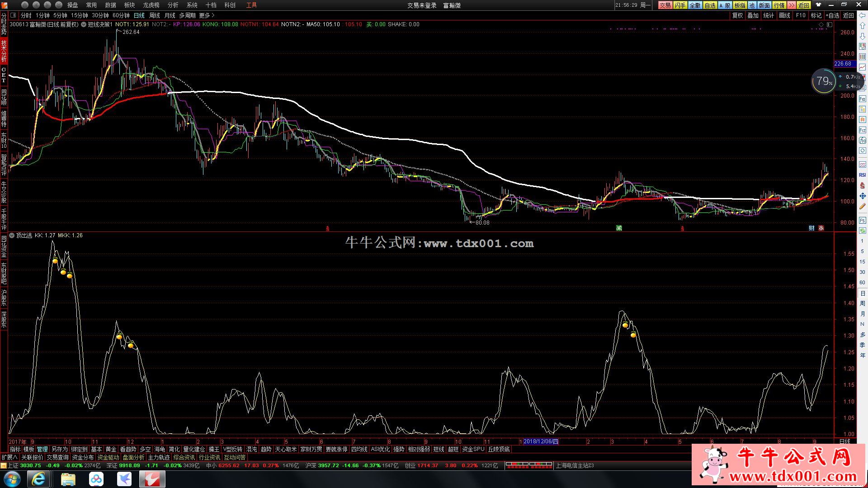Screen dimensions: 868x488
Task: Select ASI优化 indicator tab
Action: 380,449
